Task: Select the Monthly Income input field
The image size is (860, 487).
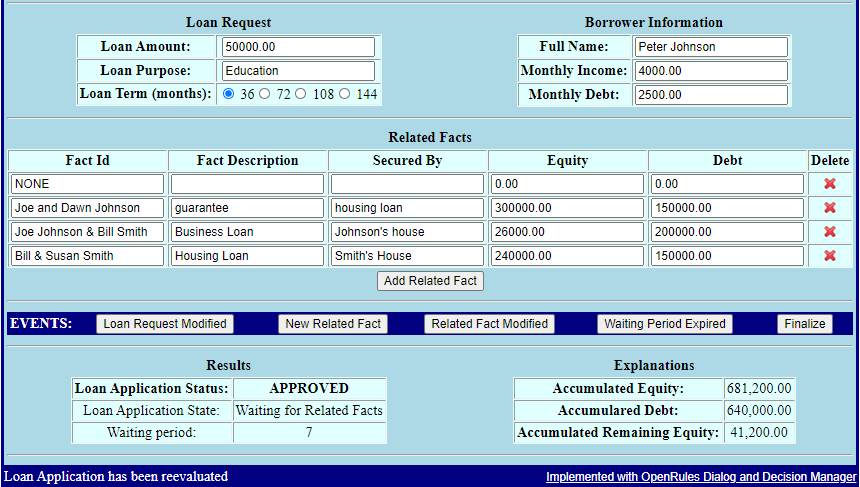Action: 710,71
